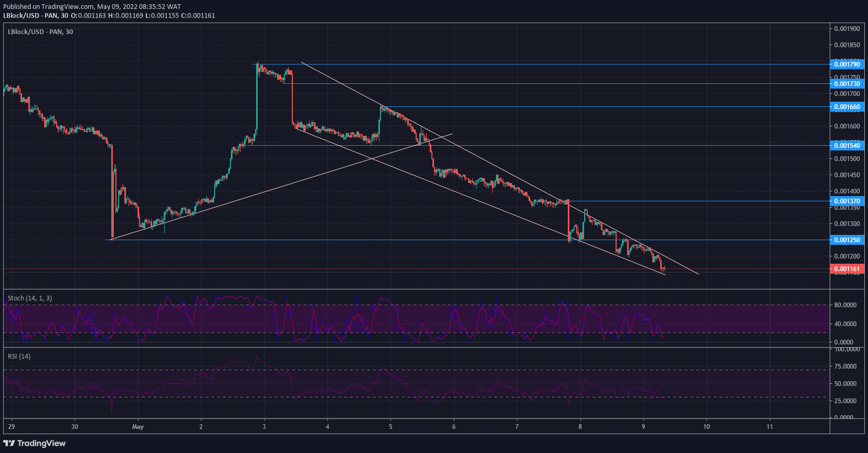The image size is (868, 453).
Task: Click the 0.001540 price level label
Action: click(847, 146)
